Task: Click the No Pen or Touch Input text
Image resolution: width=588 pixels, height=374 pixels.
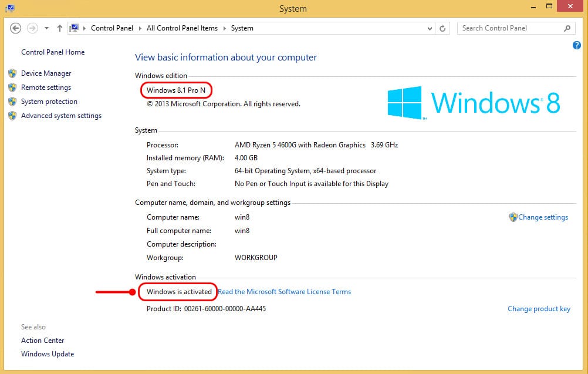Action: tap(311, 184)
